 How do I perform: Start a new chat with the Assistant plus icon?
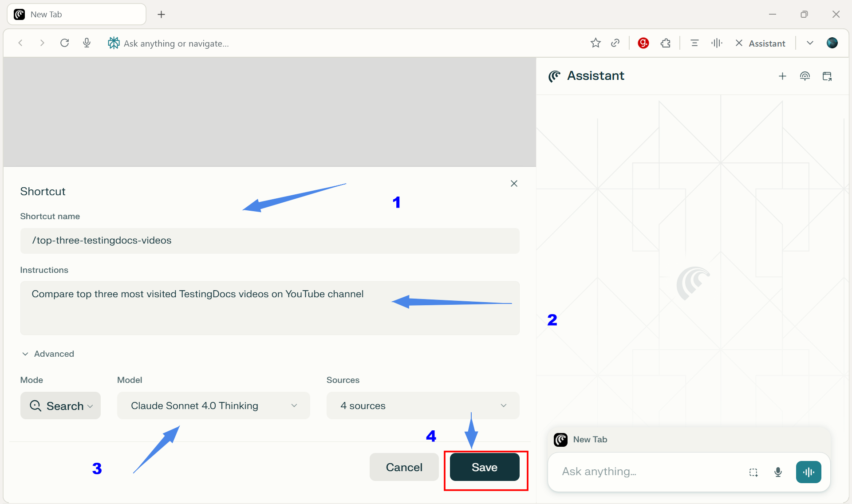pyautogui.click(x=782, y=76)
